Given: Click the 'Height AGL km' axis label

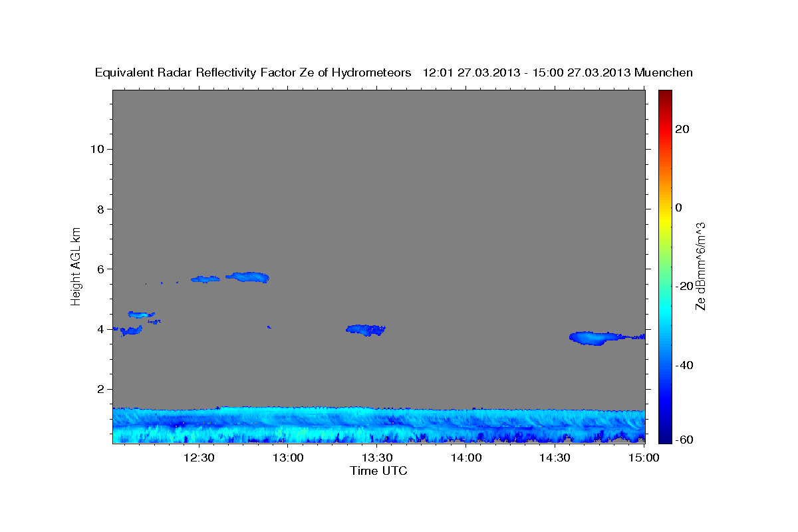Looking at the screenshot, I should tap(76, 265).
